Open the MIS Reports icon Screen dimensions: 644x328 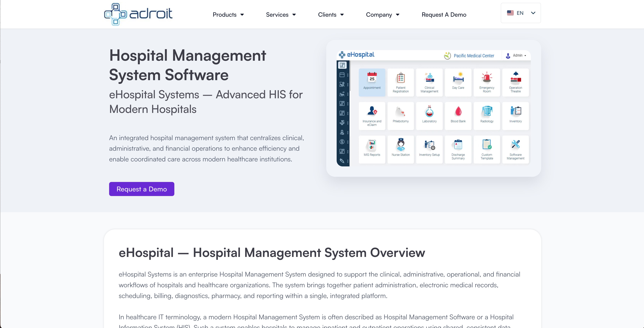(x=372, y=149)
